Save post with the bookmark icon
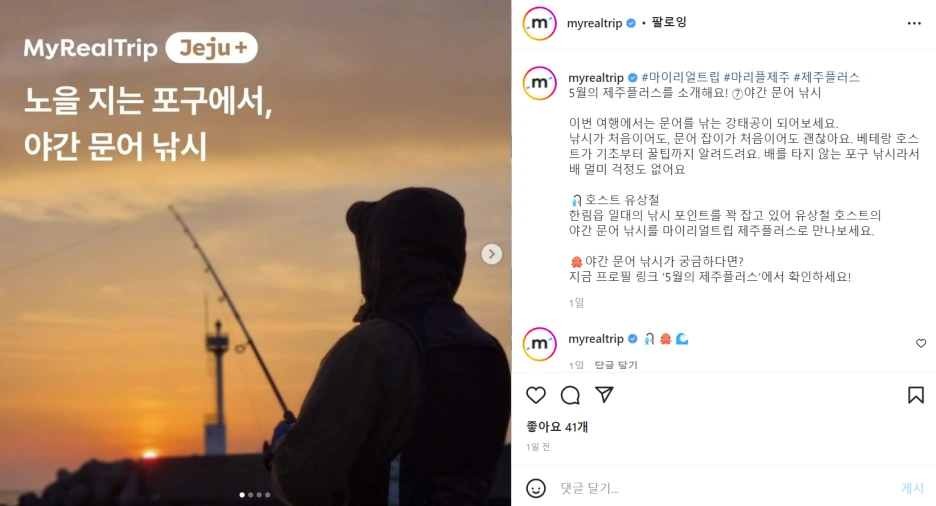Image resolution: width=936 pixels, height=506 pixels. pos(916,395)
